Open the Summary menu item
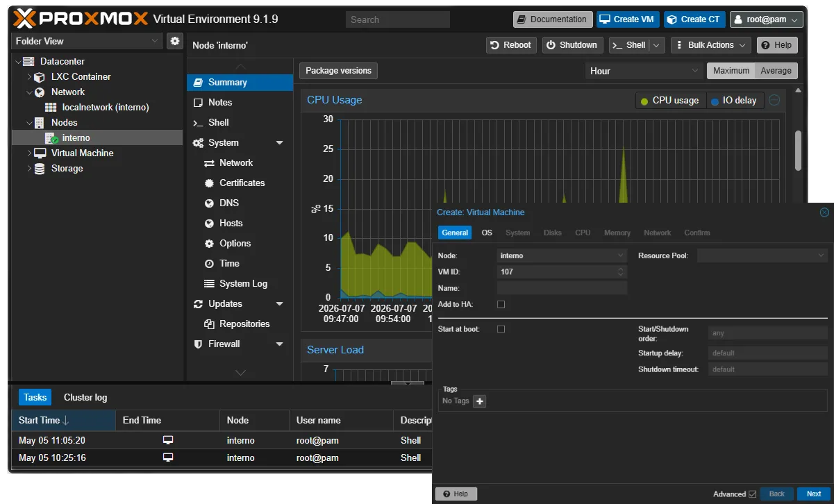 pyautogui.click(x=240, y=83)
